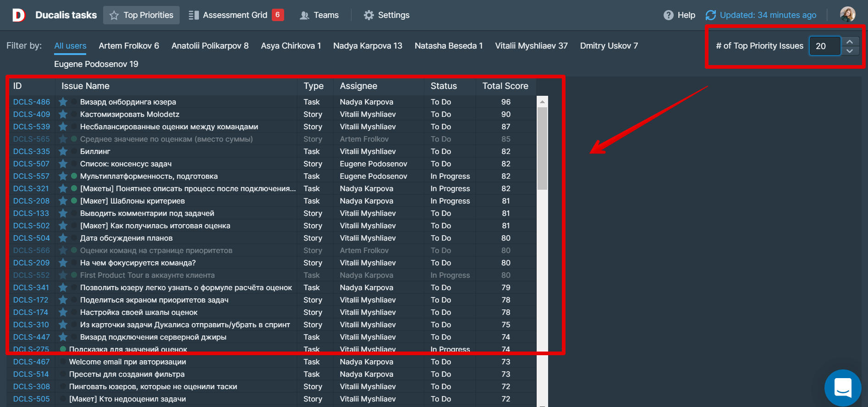Viewport: 868px width, 407px height.
Task: Toggle the star for DCLS-486
Action: tap(63, 102)
